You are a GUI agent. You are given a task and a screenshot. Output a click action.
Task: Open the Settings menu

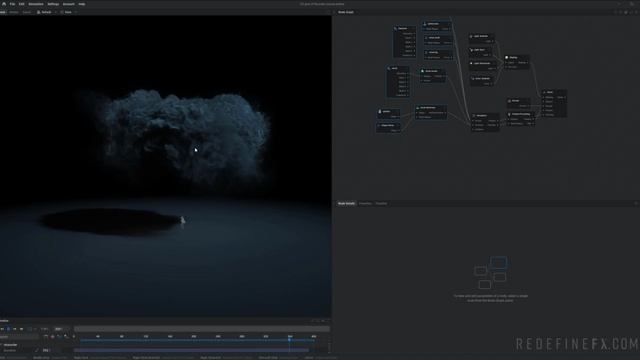coord(53,4)
